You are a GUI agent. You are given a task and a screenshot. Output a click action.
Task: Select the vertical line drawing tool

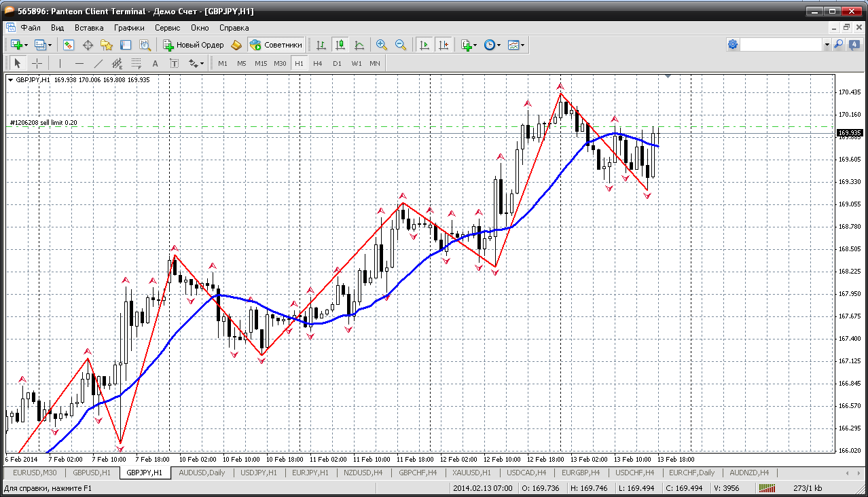[x=60, y=63]
